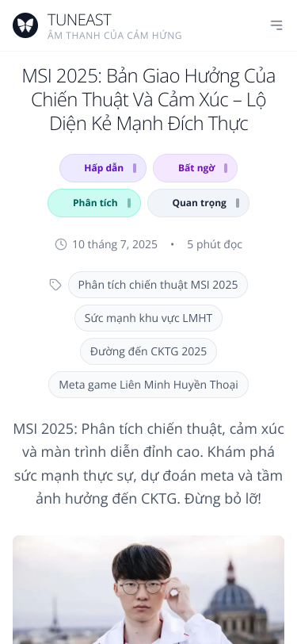Click the butterfly logo icon
Image resolution: width=297 pixels, height=644 pixels.
click(25, 25)
